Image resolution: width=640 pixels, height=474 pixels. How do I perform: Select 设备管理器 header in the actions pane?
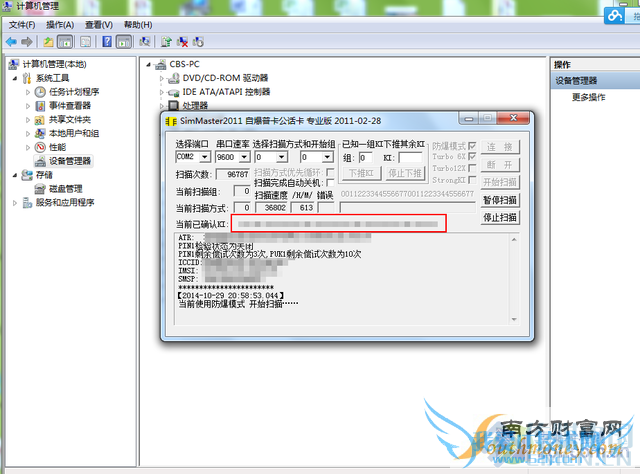tap(595, 80)
